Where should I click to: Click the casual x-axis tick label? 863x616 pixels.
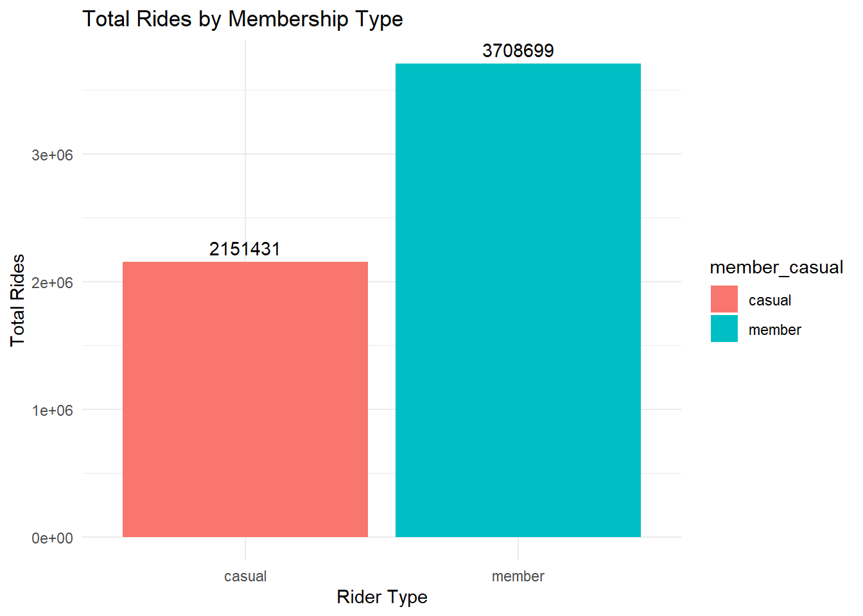245,576
